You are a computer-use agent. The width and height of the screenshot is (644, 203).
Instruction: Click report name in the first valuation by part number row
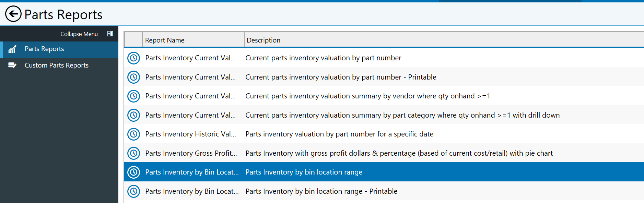pyautogui.click(x=190, y=58)
